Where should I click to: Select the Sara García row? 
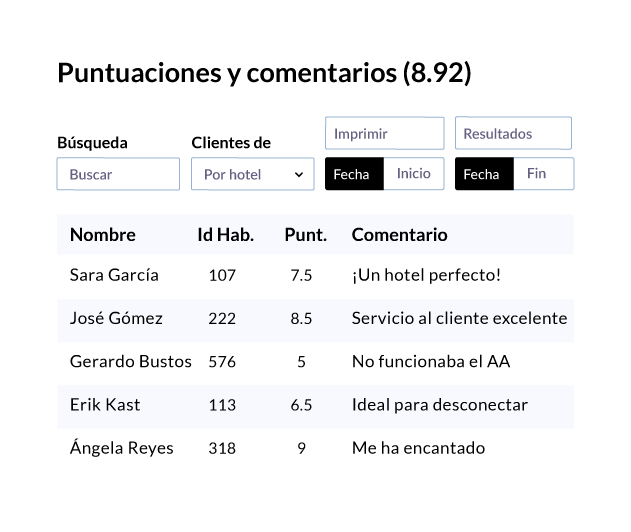[316, 275]
